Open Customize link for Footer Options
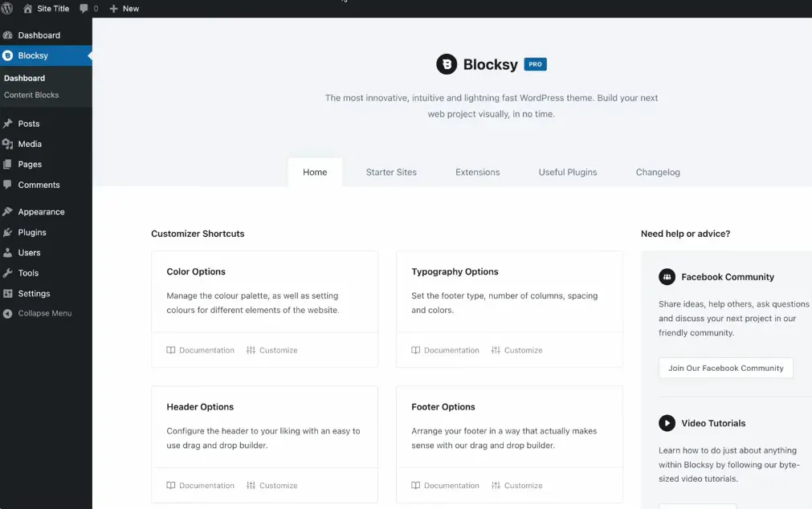The image size is (812, 509). point(517,486)
